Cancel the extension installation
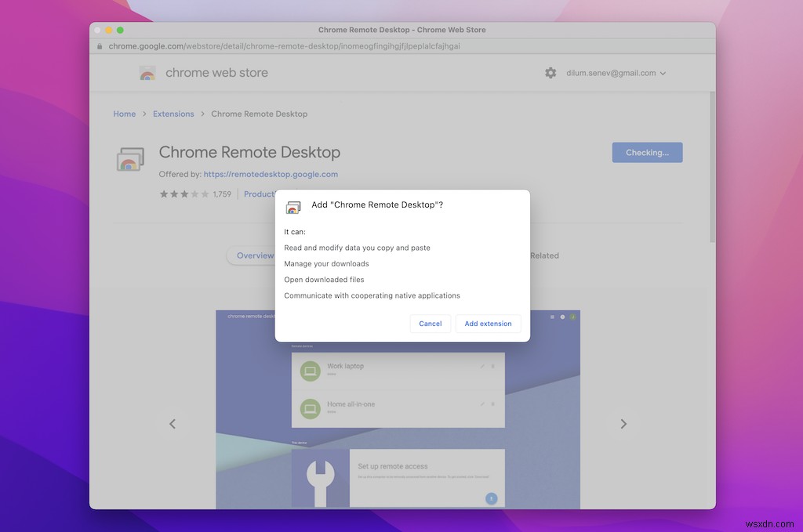The image size is (803, 532). pos(430,323)
